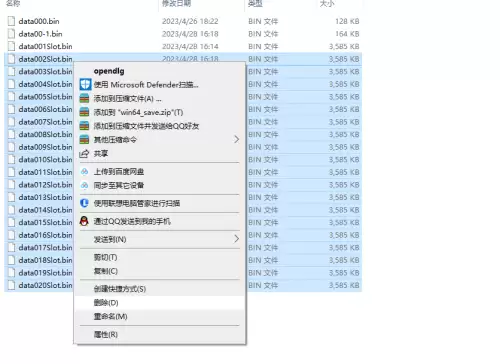Click file icon of data000.bin
Viewport: 500px width, 364px height.
11,21
